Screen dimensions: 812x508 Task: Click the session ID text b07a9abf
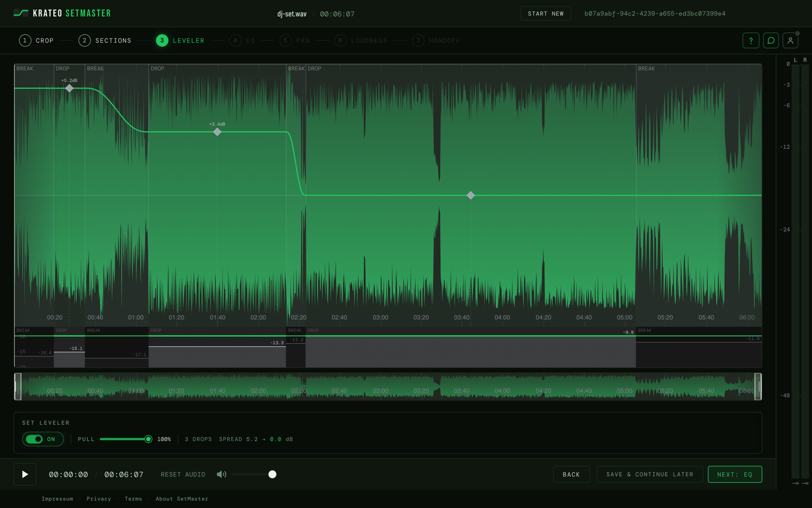pyautogui.click(x=655, y=14)
